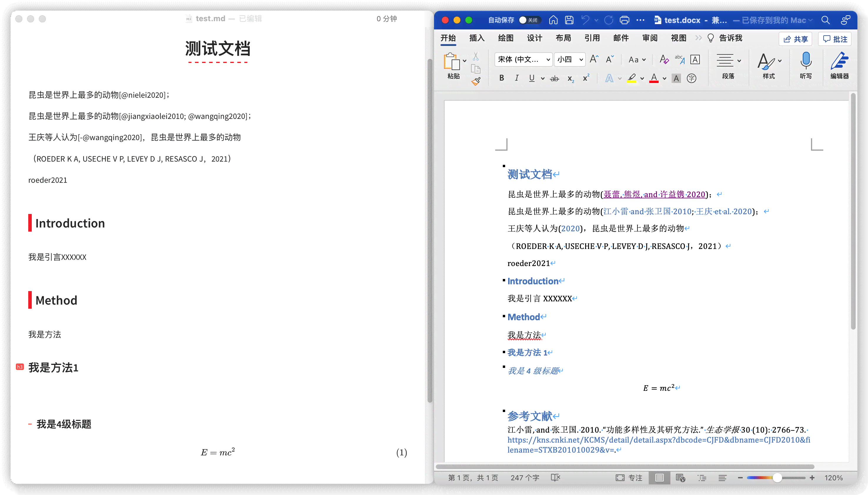
Task: Decrease font size with smaller A icon
Action: pyautogui.click(x=610, y=59)
